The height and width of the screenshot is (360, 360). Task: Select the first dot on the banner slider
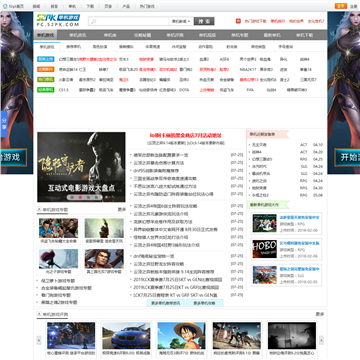click(72, 197)
